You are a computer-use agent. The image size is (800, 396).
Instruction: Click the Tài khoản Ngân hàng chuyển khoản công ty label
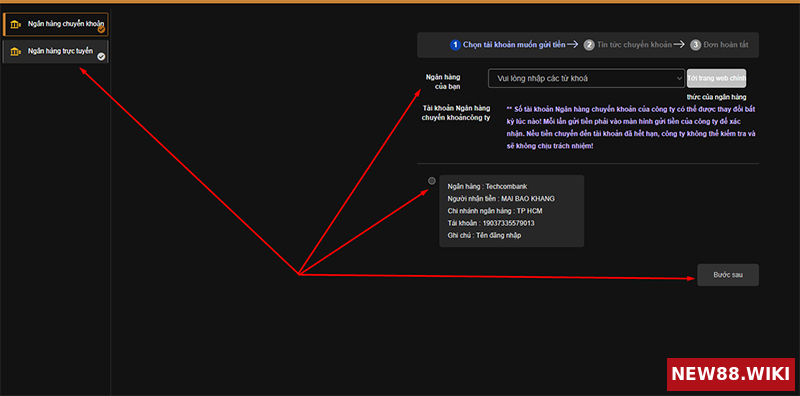coord(456,113)
